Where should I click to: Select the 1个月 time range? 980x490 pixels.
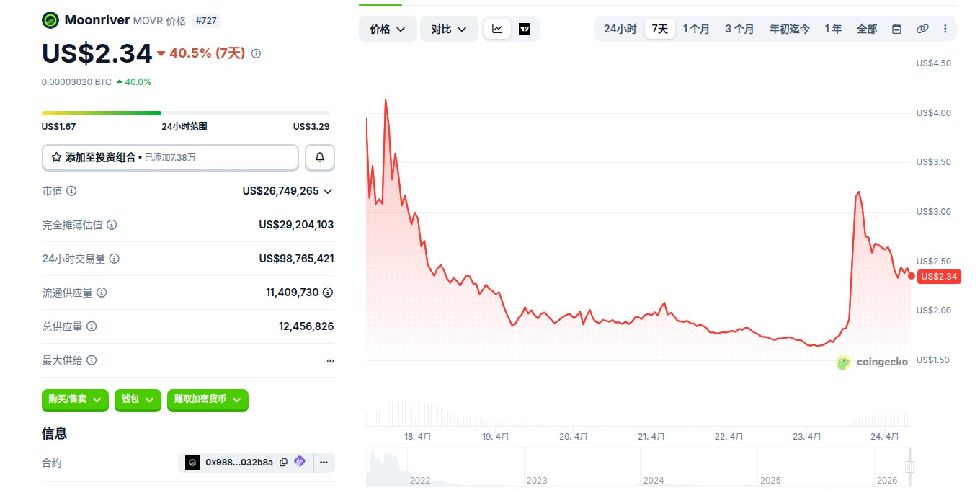point(696,29)
